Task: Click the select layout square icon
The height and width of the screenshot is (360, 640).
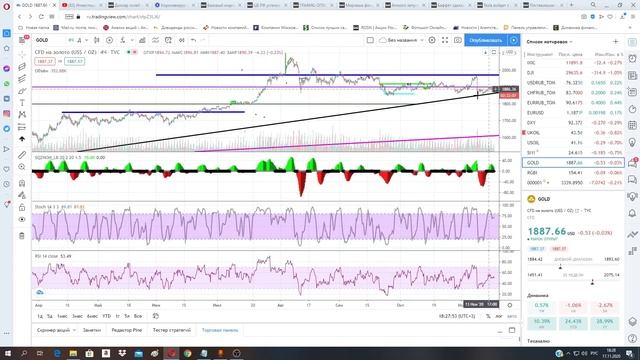Action: pyautogui.click(x=370, y=40)
